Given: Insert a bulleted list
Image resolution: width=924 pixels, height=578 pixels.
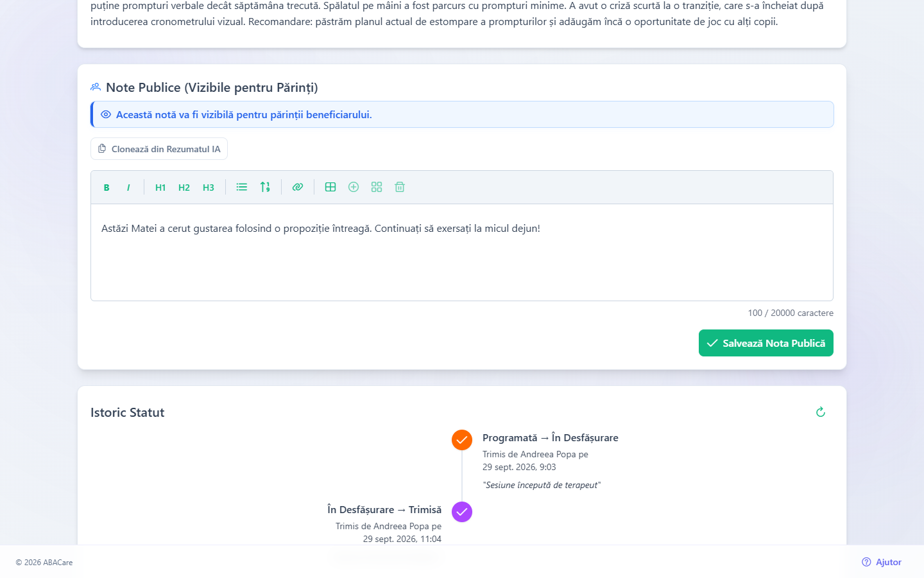Looking at the screenshot, I should click(242, 187).
